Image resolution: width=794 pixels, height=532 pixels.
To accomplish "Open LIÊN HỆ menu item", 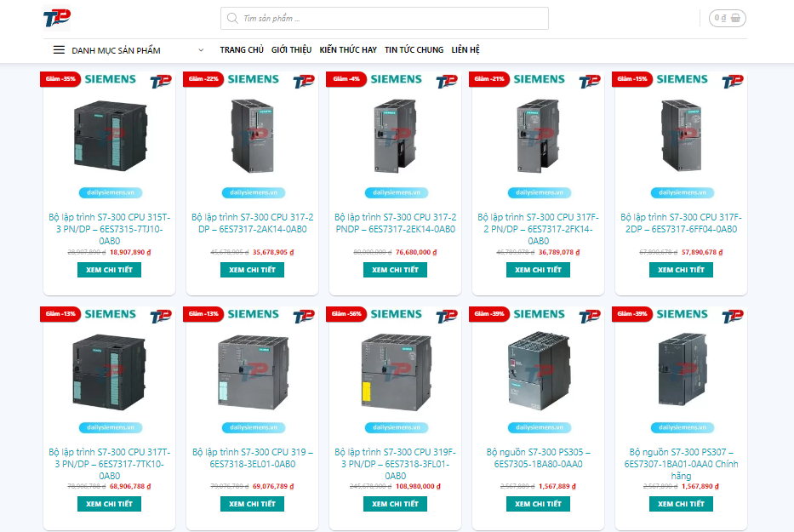I will pyautogui.click(x=466, y=49).
